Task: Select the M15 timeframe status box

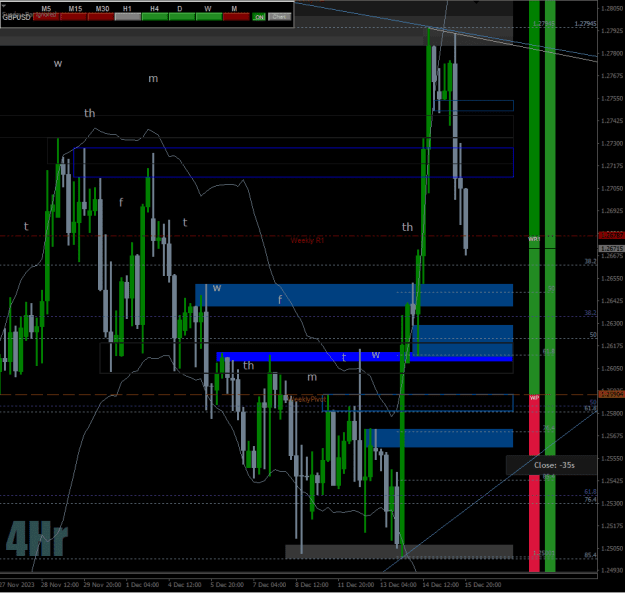Action: point(73,17)
